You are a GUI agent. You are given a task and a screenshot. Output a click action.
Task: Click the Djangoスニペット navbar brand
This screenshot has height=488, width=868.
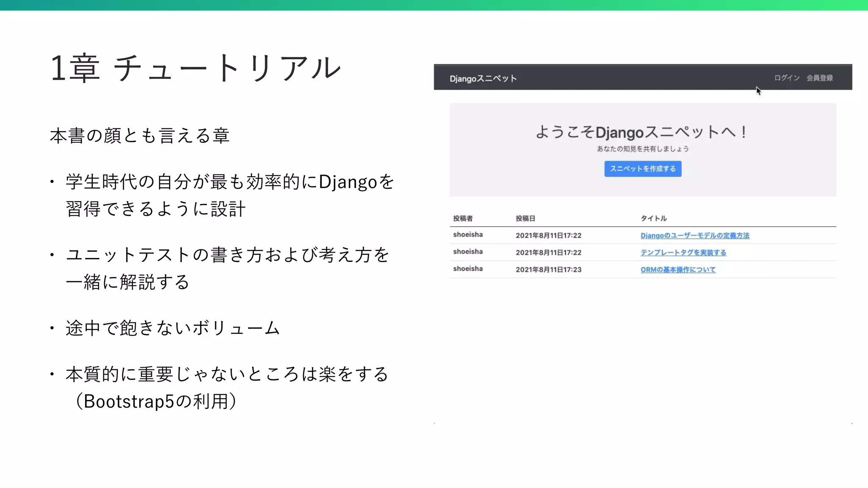point(483,79)
